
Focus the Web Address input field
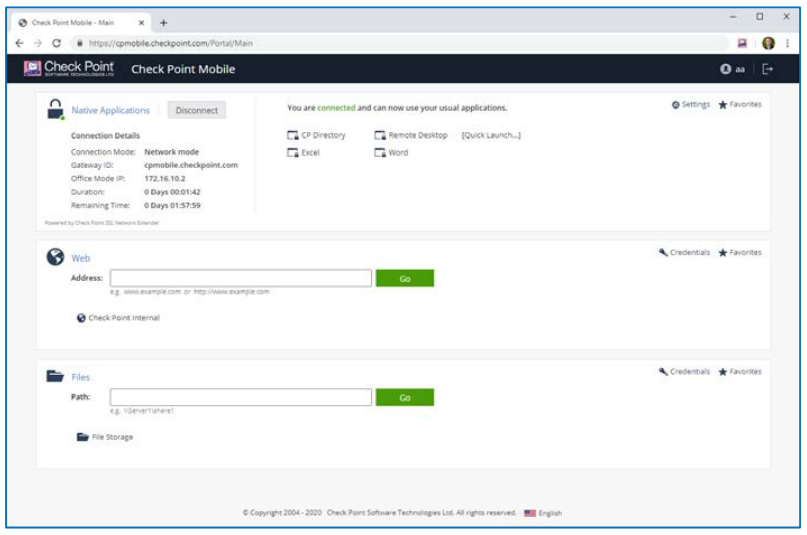(x=240, y=278)
